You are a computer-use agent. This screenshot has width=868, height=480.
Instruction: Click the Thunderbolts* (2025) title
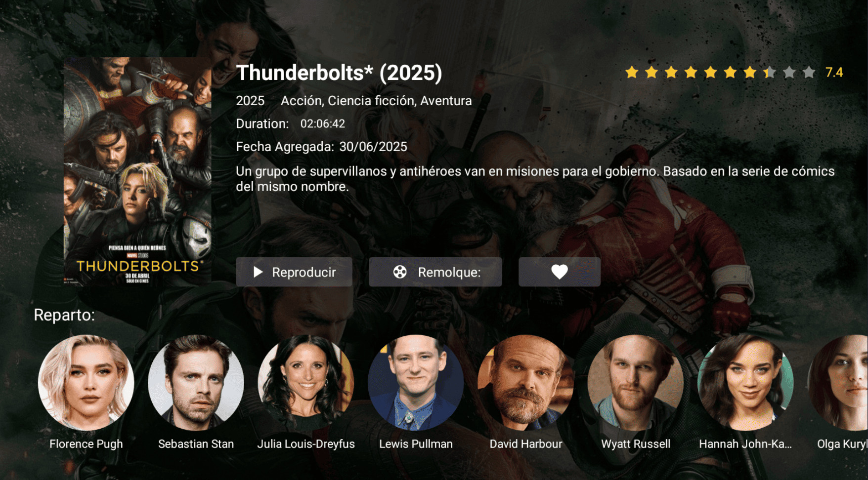pyautogui.click(x=339, y=73)
